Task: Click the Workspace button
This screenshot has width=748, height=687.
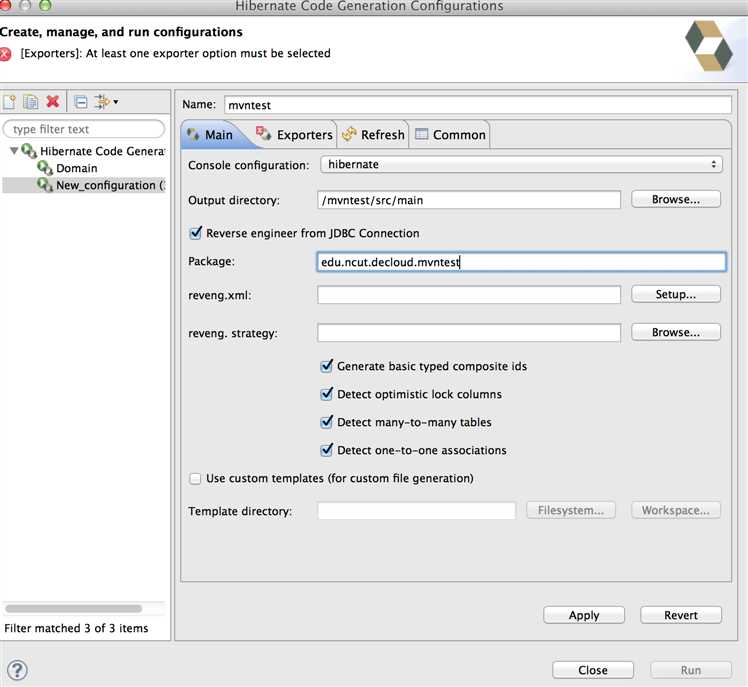Action: pos(676,510)
